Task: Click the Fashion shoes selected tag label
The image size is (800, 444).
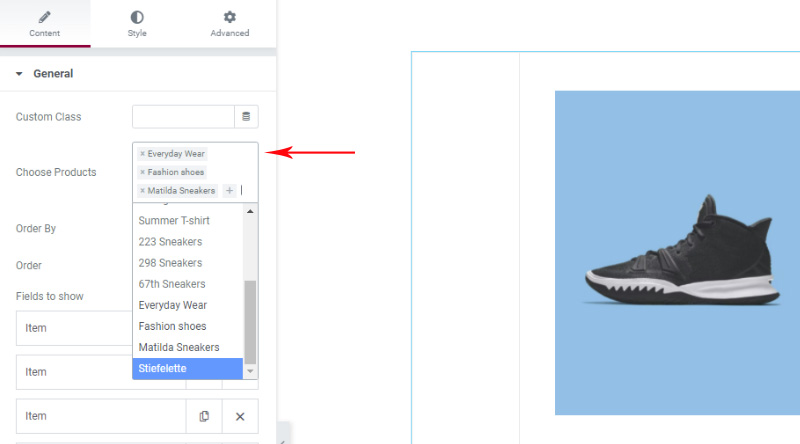Action: 176,172
